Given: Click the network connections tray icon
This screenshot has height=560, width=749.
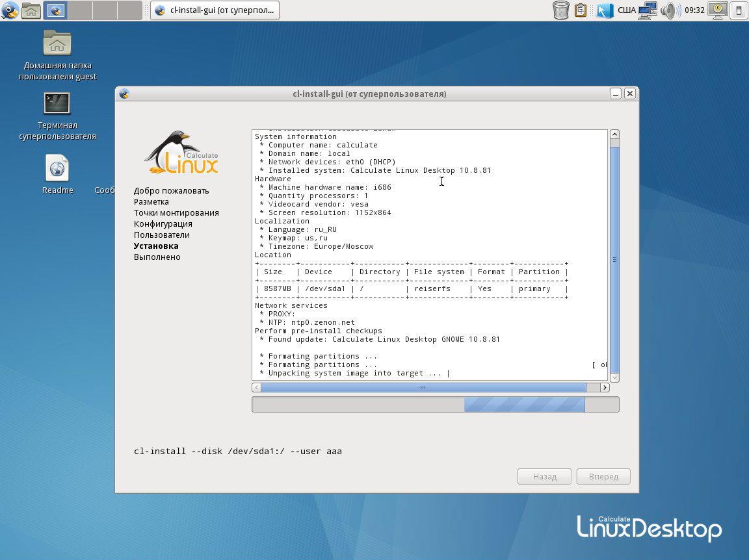Looking at the screenshot, I should 648,10.
